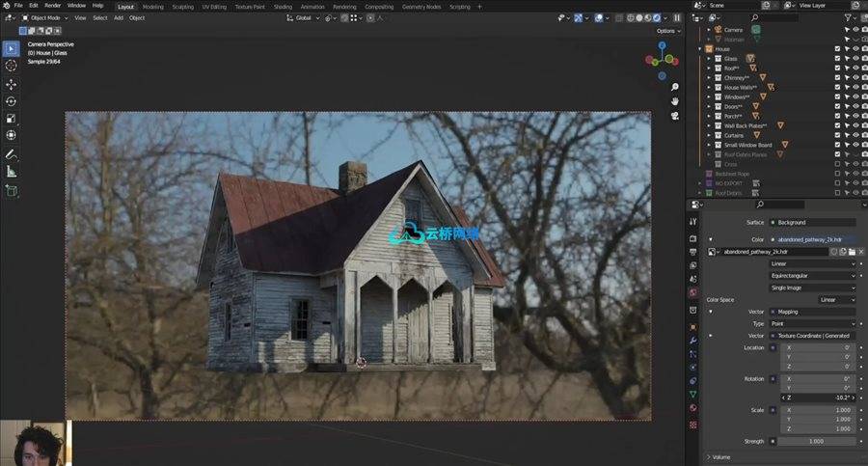This screenshot has width=868, height=466.
Task: Unlink the abandoned_pathway_2k.hdr image
Action: pyautogui.click(x=861, y=252)
